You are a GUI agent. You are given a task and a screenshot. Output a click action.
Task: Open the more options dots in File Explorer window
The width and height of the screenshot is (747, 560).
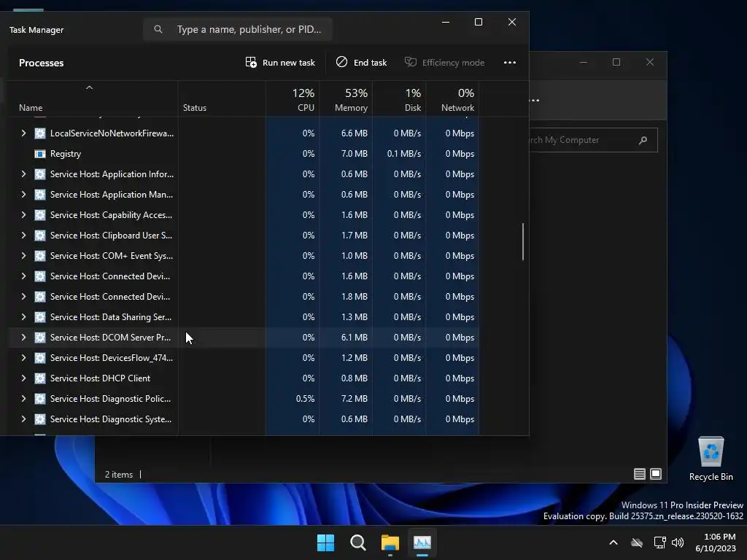pyautogui.click(x=535, y=100)
